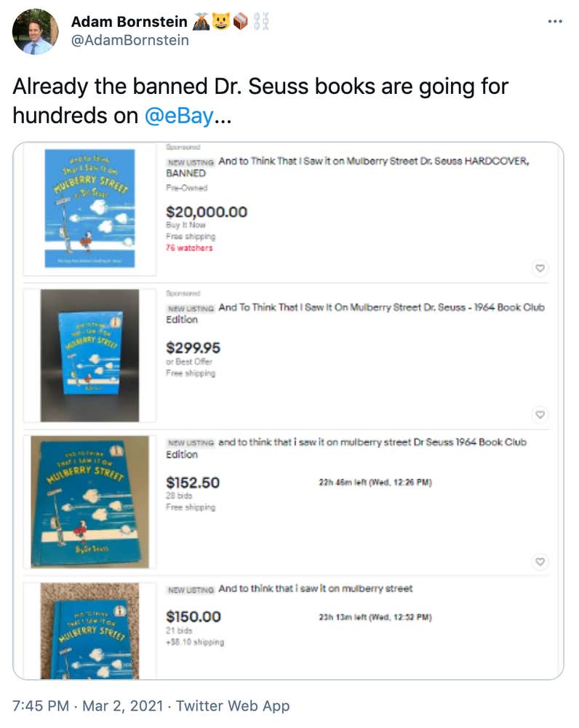Viewport: 579px width, 728px height.
Task: Click the tweet timestamp 7:45 PM · Mar 2, 2021
Action: tap(89, 705)
